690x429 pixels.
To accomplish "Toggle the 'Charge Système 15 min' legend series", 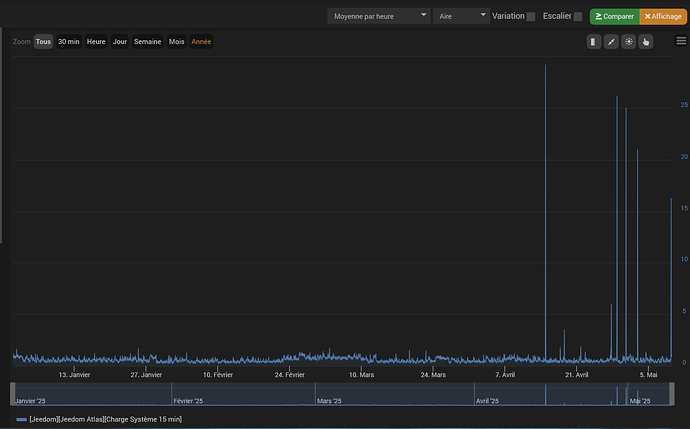I will (x=99, y=419).
